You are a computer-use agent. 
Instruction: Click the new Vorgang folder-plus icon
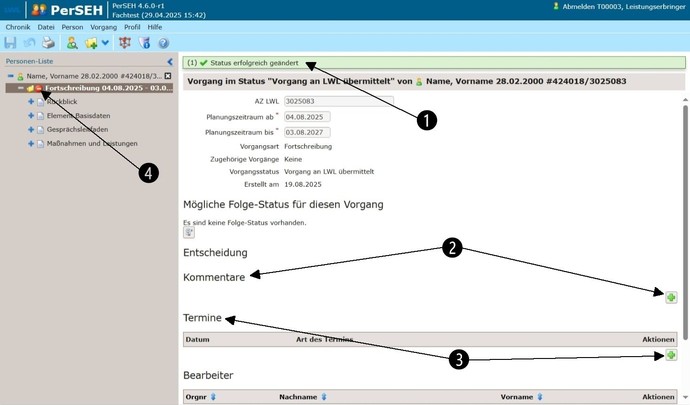[91, 43]
